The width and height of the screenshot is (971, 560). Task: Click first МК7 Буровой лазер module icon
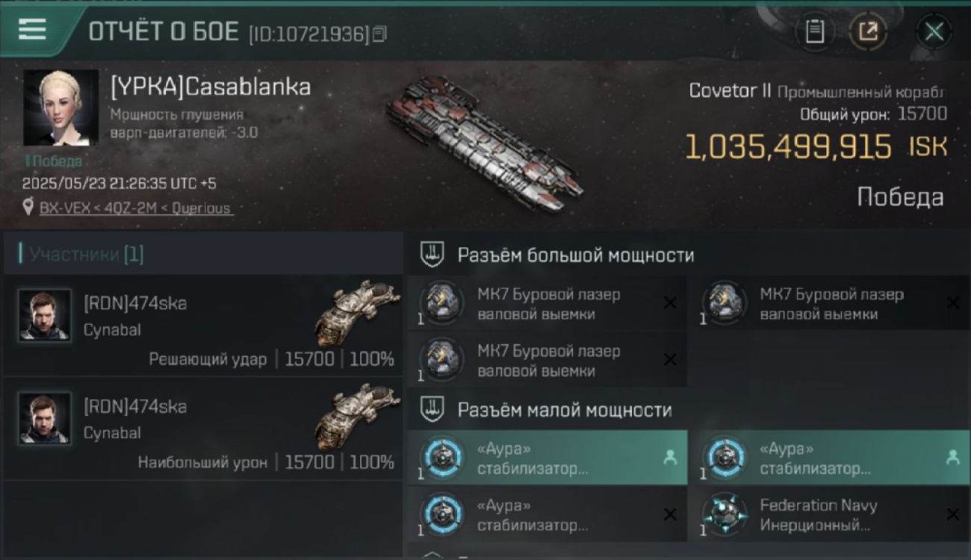[x=441, y=303]
